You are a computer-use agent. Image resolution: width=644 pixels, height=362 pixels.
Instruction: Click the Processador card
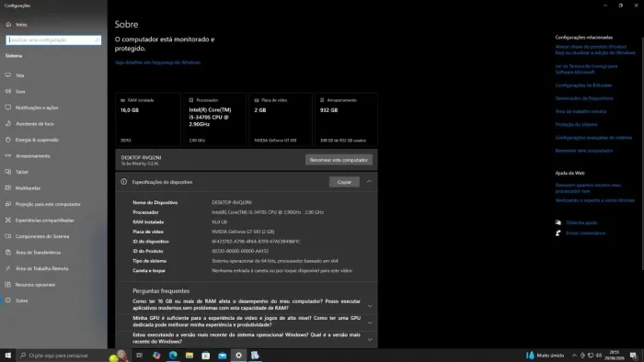tap(214, 119)
